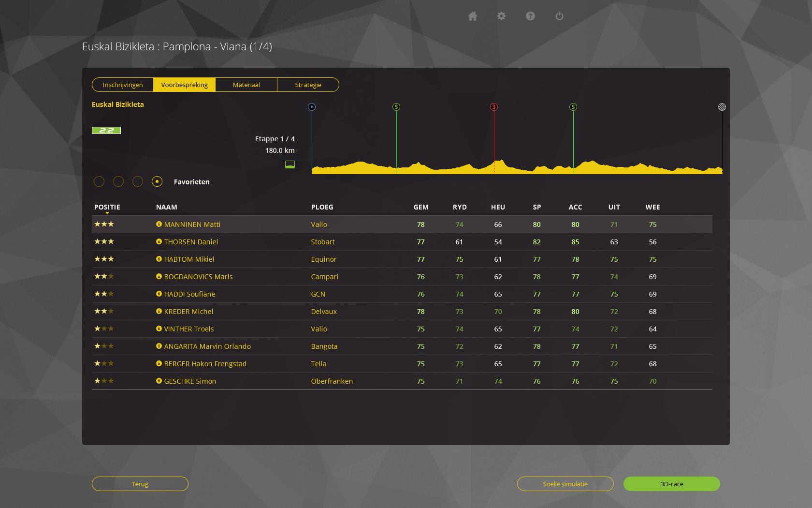
Task: Switch to the Inschrijvingen tab
Action: click(x=123, y=85)
